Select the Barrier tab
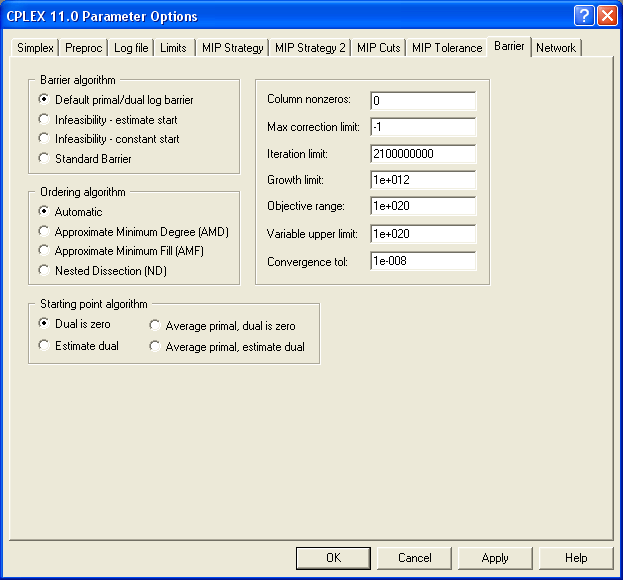 [x=509, y=46]
